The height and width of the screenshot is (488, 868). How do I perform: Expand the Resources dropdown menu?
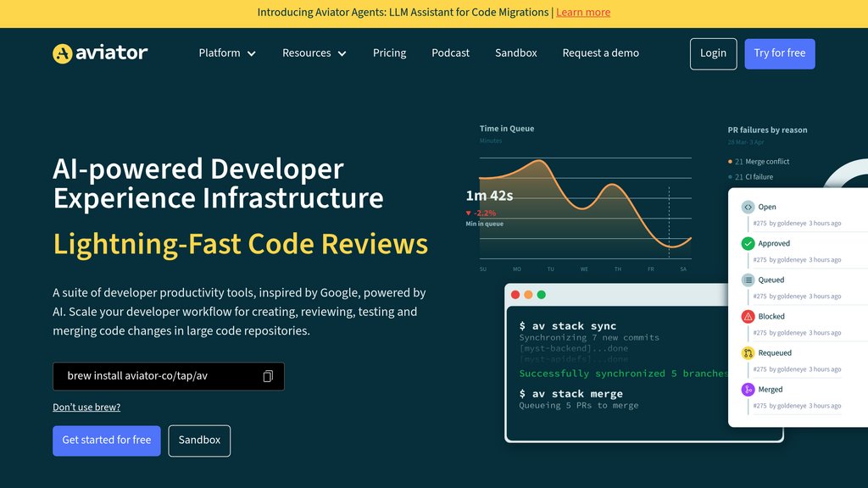click(314, 53)
